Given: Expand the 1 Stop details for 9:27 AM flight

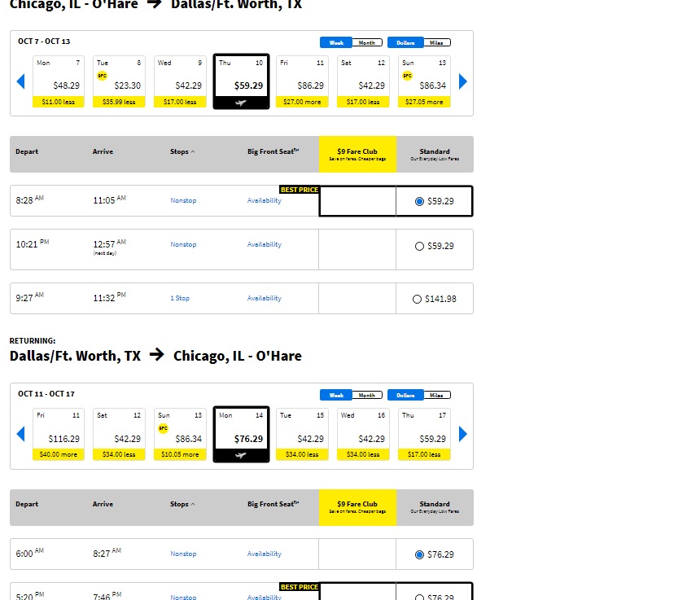Looking at the screenshot, I should coord(180,299).
